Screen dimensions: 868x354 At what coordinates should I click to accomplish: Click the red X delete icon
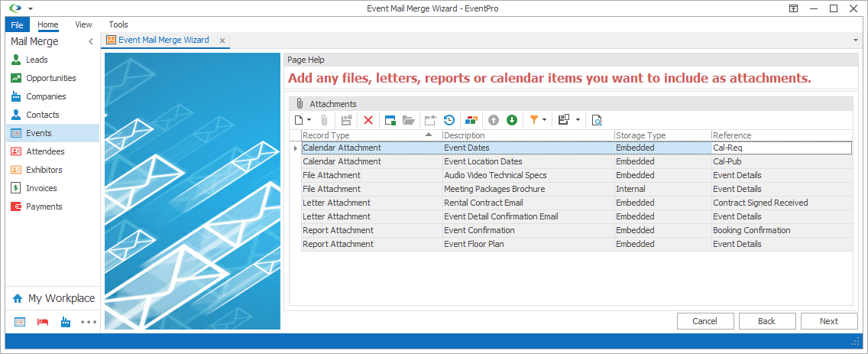pyautogui.click(x=368, y=120)
